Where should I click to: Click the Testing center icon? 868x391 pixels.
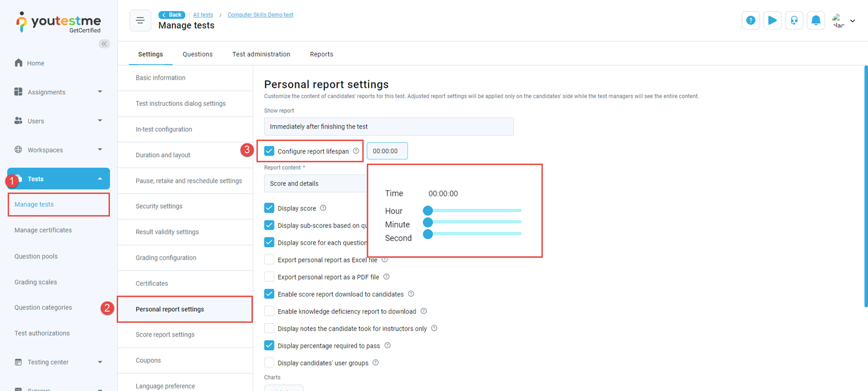pyautogui.click(x=18, y=362)
